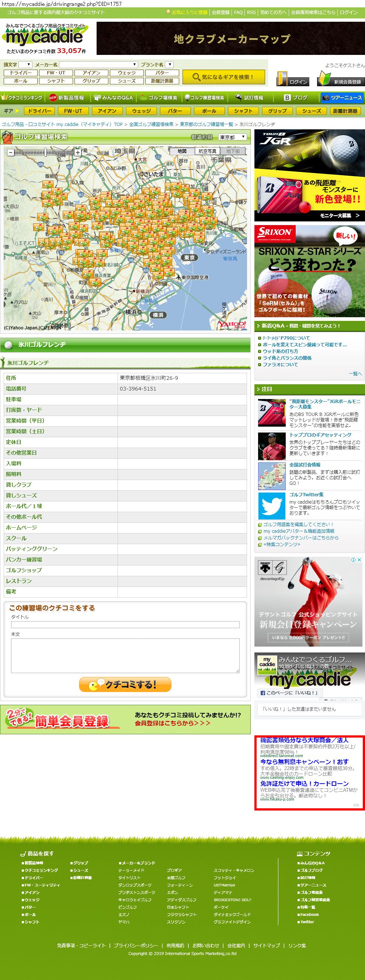This screenshot has height=980, width=365.
Task: Open the 免許証だけで申込 カードローン ad
Action: tap(304, 783)
